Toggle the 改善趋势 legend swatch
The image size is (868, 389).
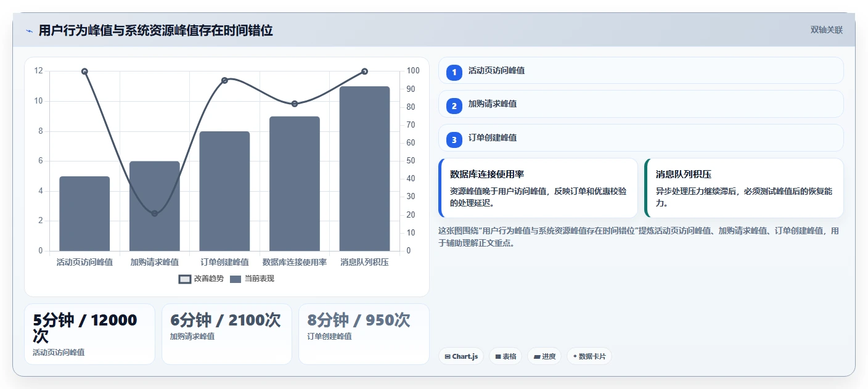(185, 279)
